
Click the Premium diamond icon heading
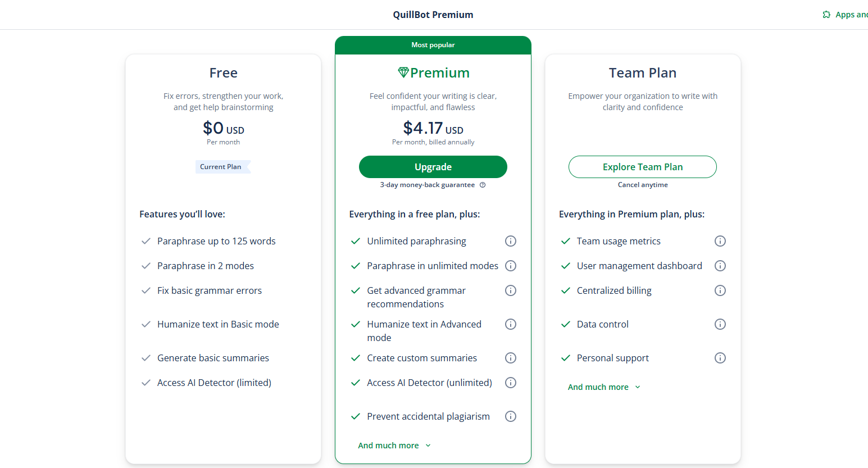point(403,72)
